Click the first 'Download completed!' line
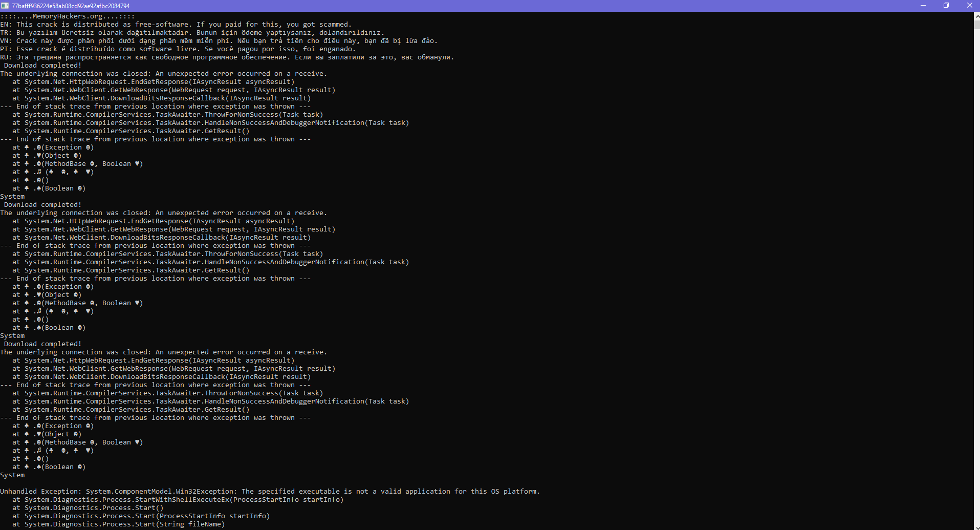The width and height of the screenshot is (980, 530). [x=43, y=66]
